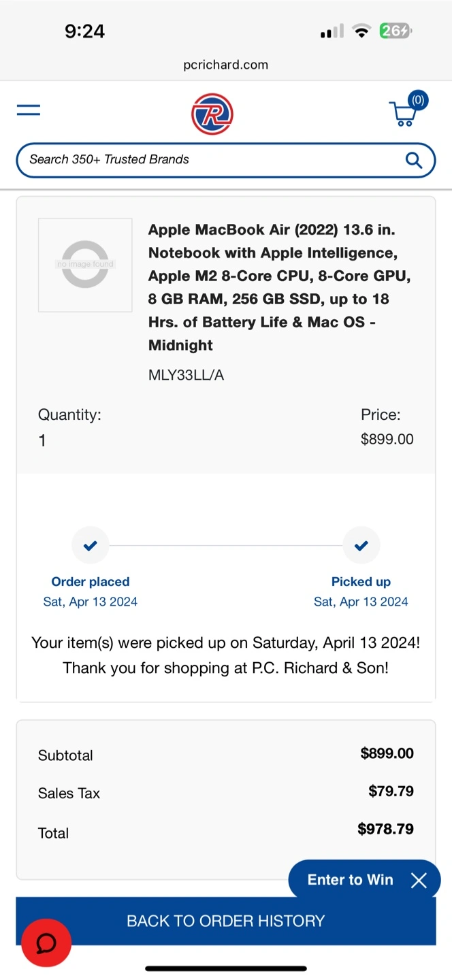
Task: Tap the Order placed checkmark icon
Action: click(x=91, y=545)
